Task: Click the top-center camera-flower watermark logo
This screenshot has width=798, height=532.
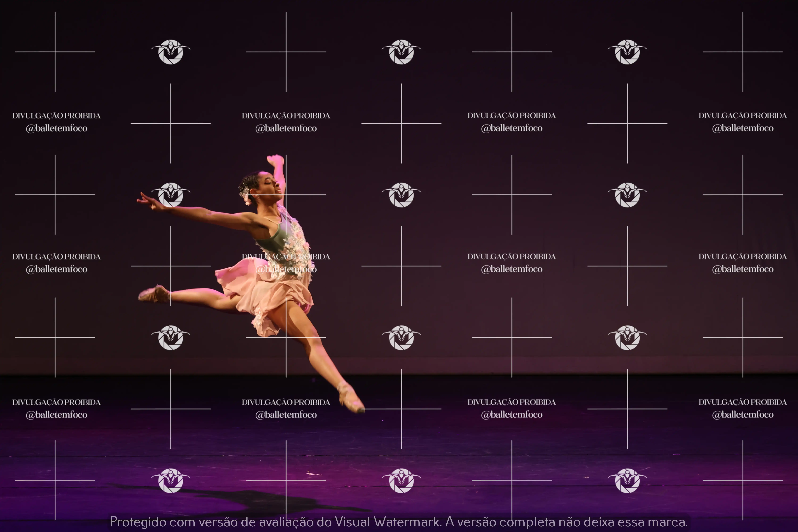Action: (401, 52)
